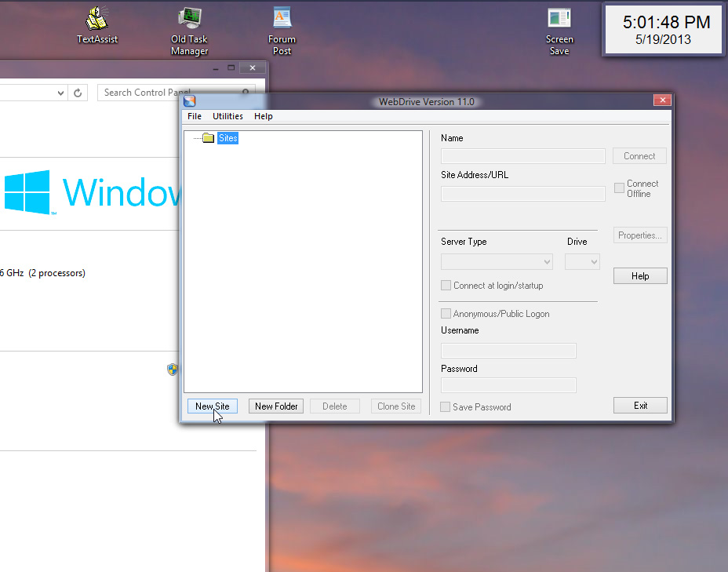Close the Control Panel window
Screen dimensions: 728x572
pos(252,67)
